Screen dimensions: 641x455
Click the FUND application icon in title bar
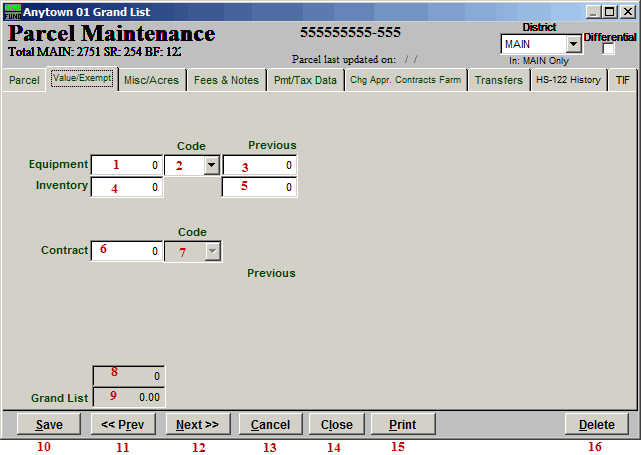12,10
